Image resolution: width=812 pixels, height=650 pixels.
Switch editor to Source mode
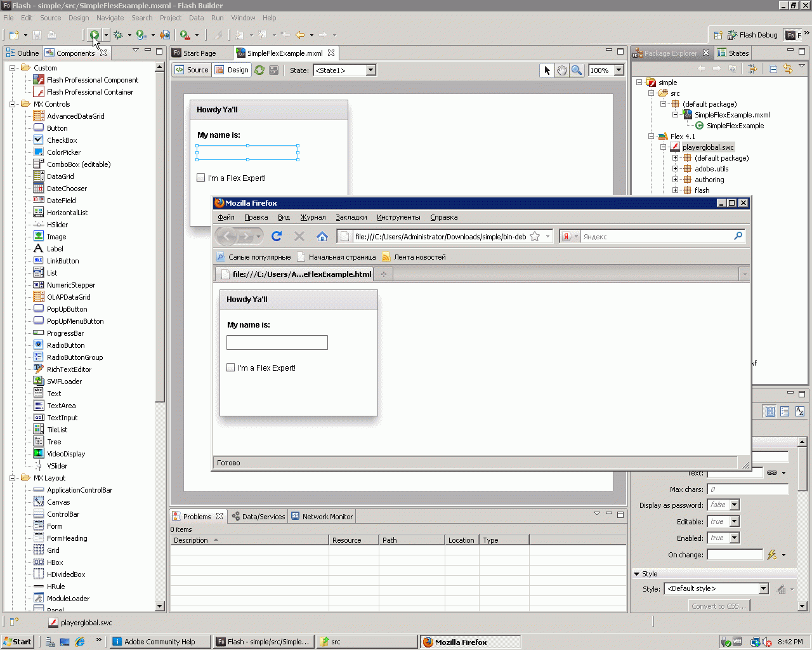192,70
